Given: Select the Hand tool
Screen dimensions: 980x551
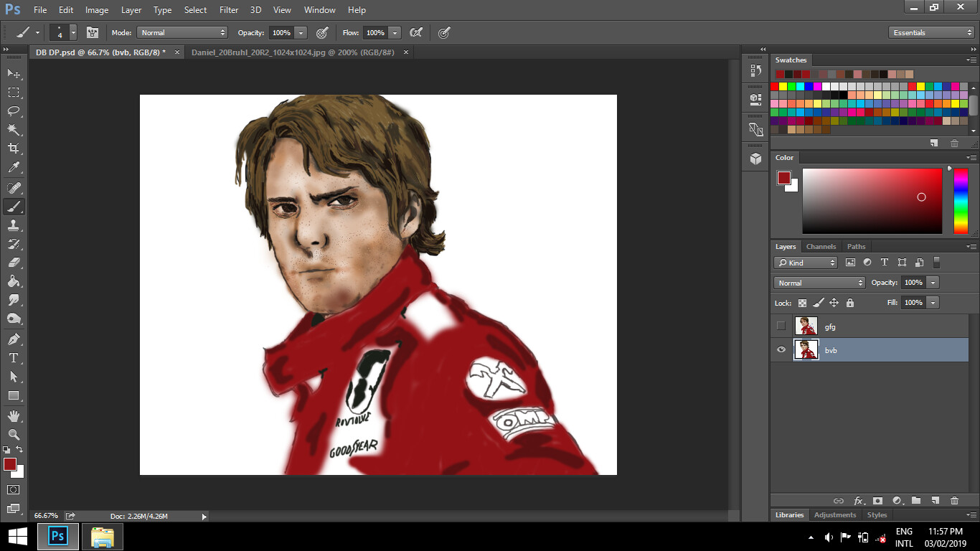Looking at the screenshot, I should click(14, 415).
